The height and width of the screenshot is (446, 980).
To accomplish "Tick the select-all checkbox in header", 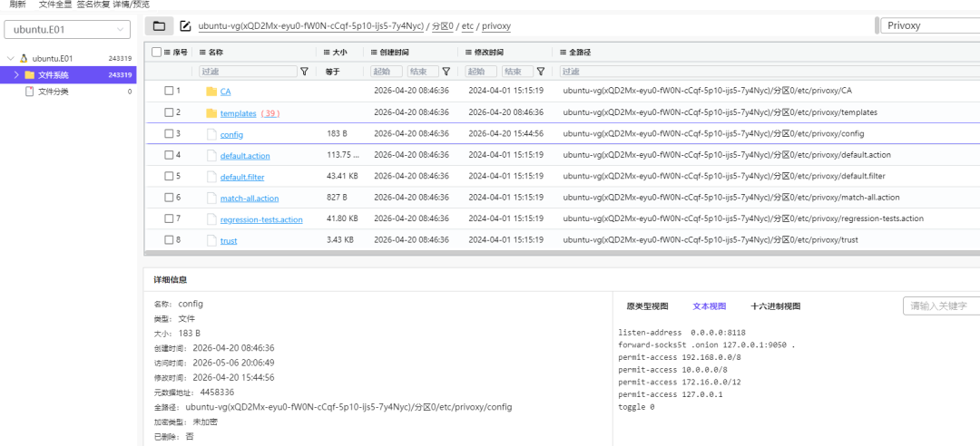I will tap(156, 53).
